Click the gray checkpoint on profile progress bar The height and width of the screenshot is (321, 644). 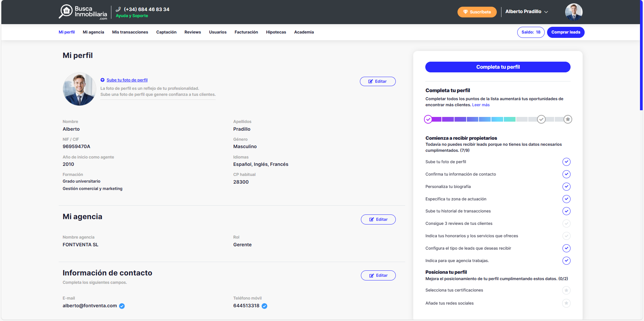click(541, 119)
